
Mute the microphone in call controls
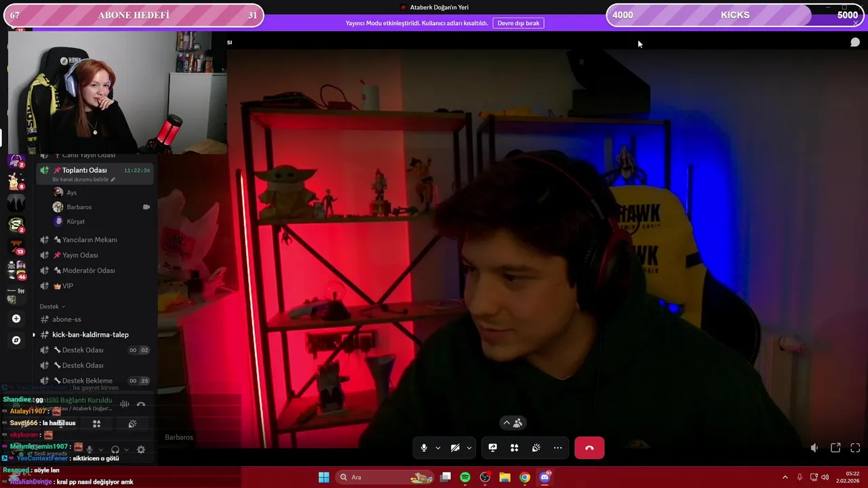[x=424, y=448]
